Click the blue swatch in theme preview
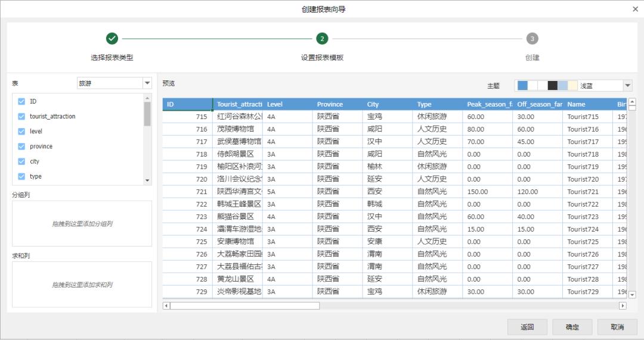 coord(522,86)
